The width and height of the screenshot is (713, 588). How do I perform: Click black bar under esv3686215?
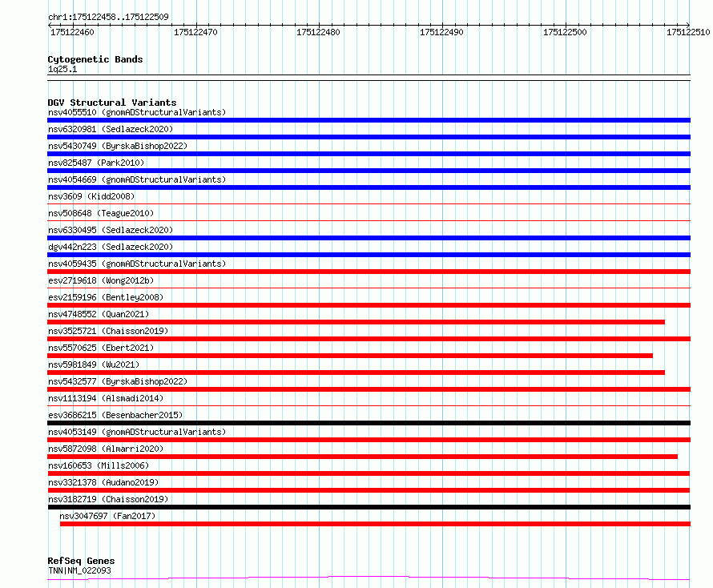(x=369, y=423)
